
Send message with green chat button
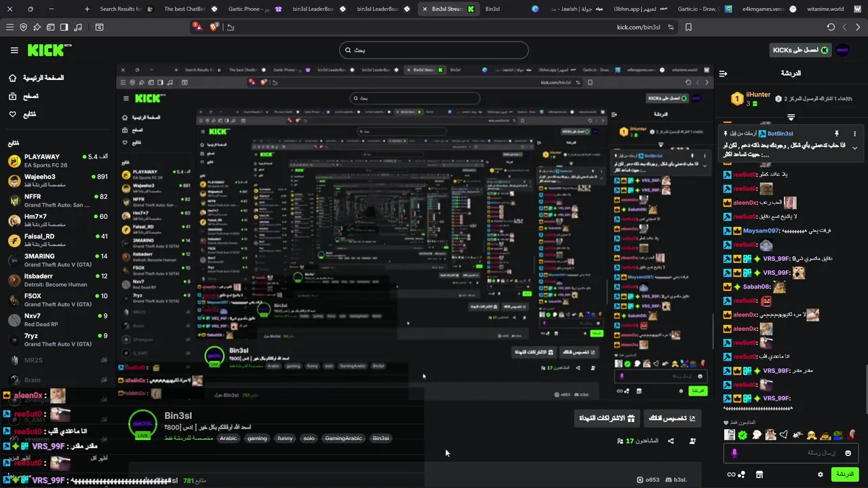coord(845,474)
